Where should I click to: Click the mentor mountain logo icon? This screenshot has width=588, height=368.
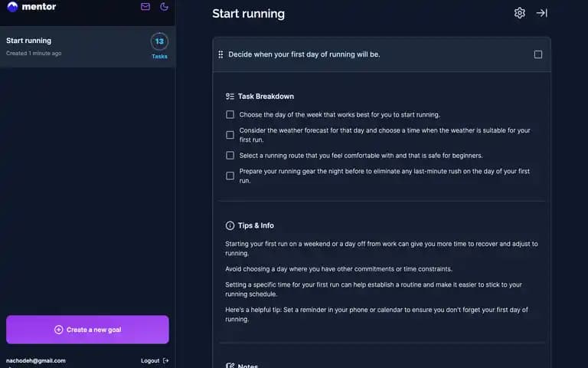12,6
